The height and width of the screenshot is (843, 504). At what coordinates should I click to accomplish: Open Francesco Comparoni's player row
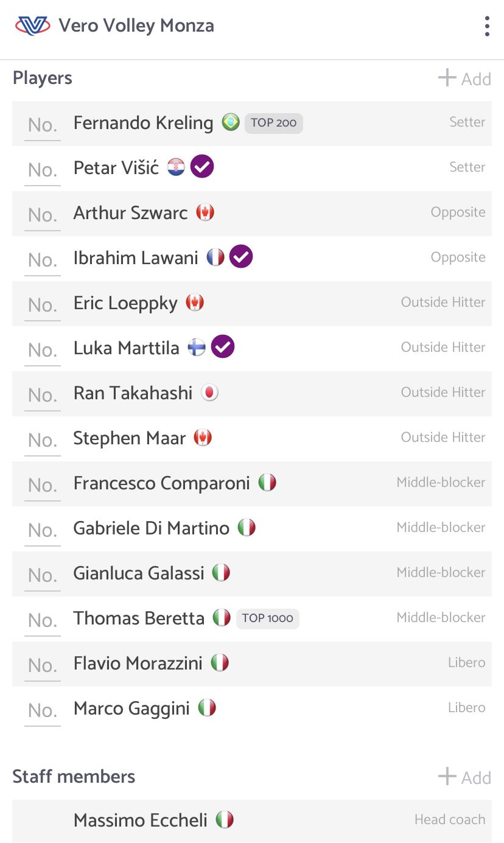click(252, 484)
